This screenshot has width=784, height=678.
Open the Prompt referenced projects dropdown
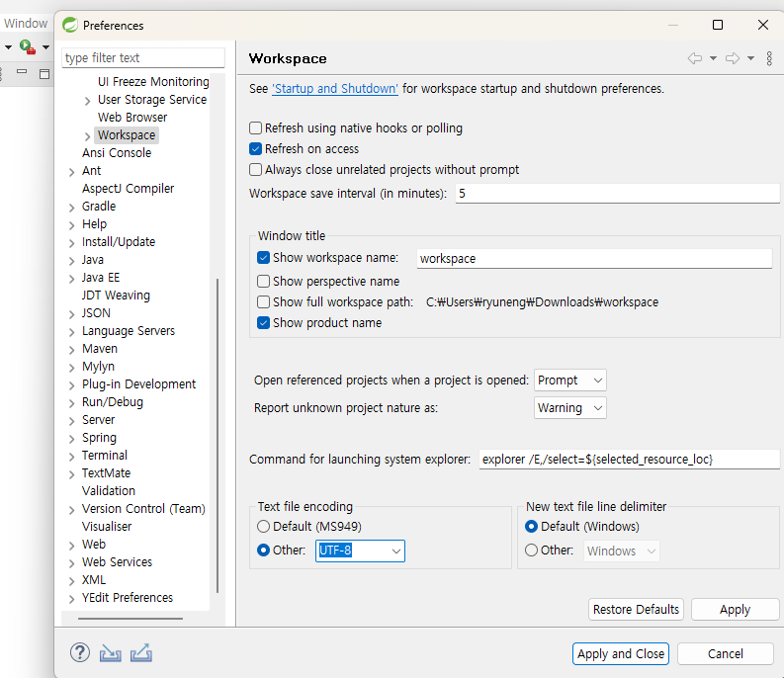tap(570, 380)
